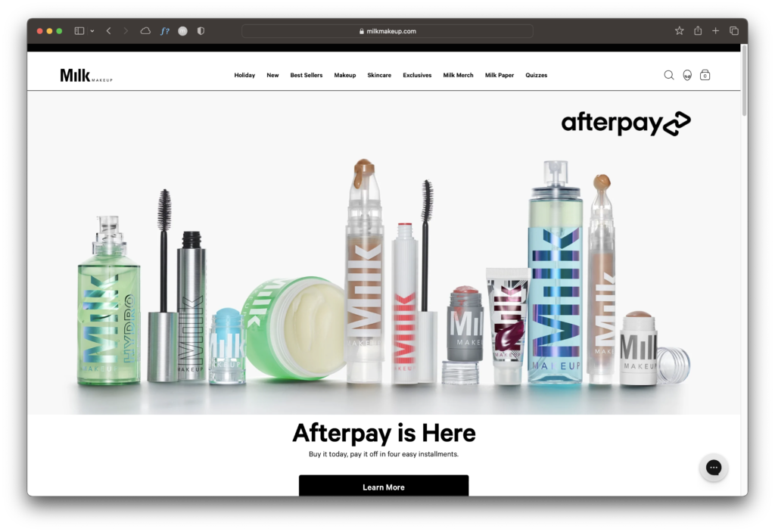Open the shopping bag cart
Screen dimensions: 775x532
tap(705, 75)
